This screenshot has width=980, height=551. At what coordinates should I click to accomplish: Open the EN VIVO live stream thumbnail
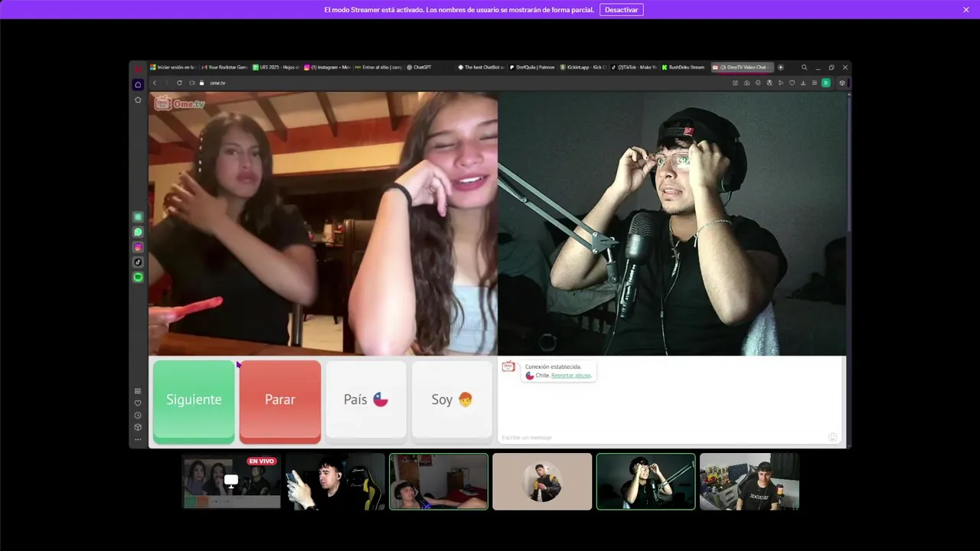pos(231,481)
